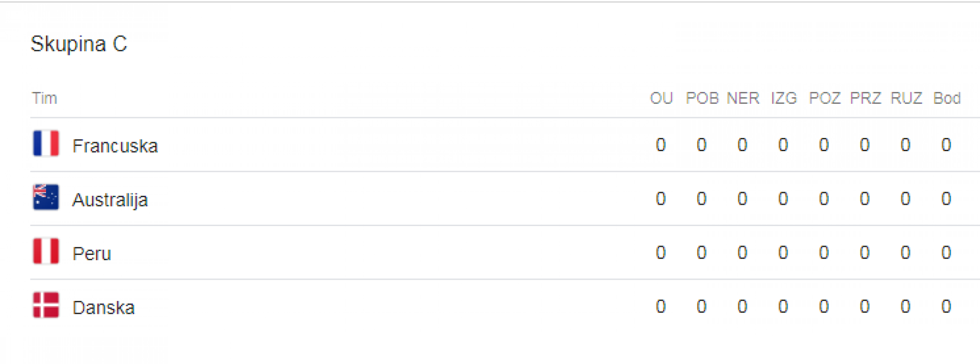
Task: Click the RUZ column header
Action: [906, 98]
